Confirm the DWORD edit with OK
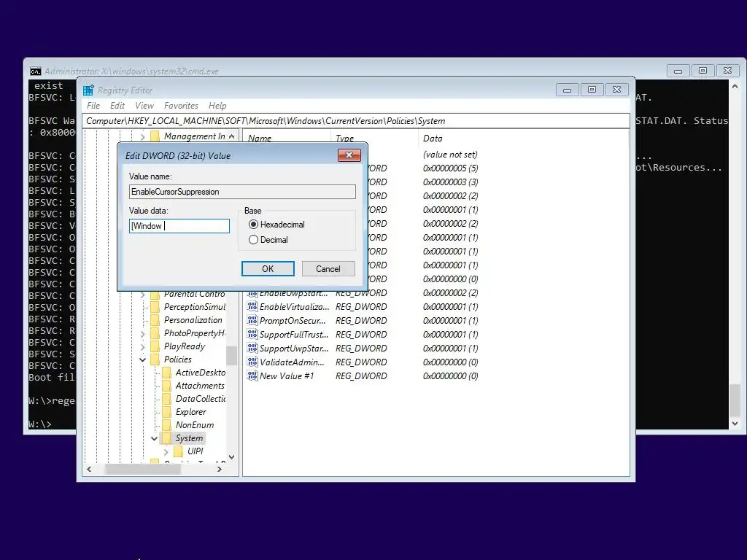The height and width of the screenshot is (560, 747). 268,268
